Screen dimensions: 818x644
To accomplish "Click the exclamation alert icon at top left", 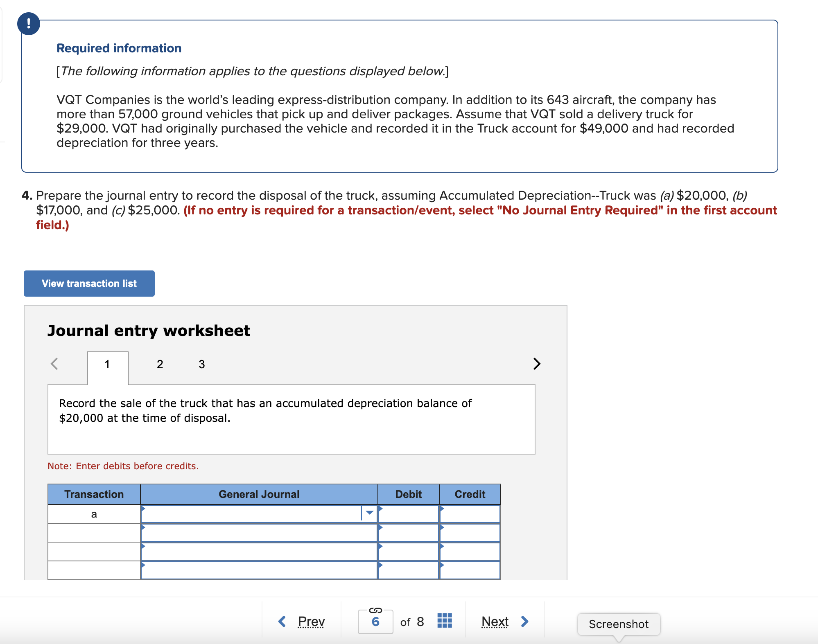I will pyautogui.click(x=29, y=24).
